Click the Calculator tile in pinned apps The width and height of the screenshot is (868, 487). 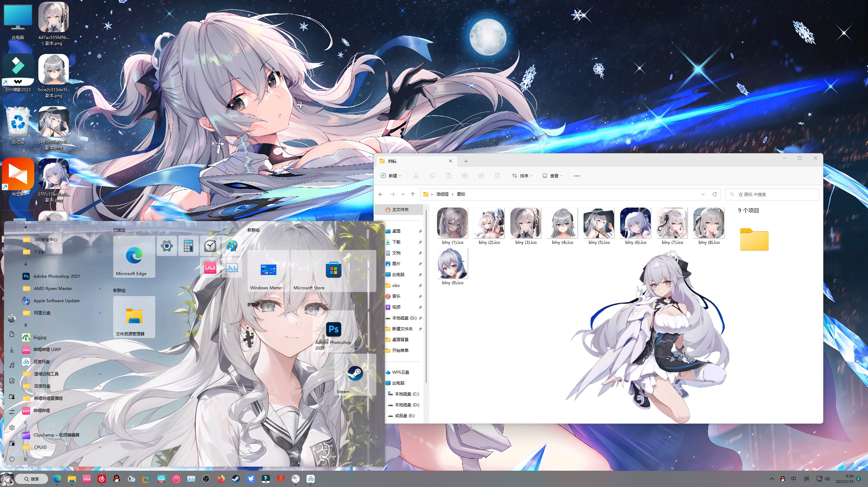pos(189,246)
